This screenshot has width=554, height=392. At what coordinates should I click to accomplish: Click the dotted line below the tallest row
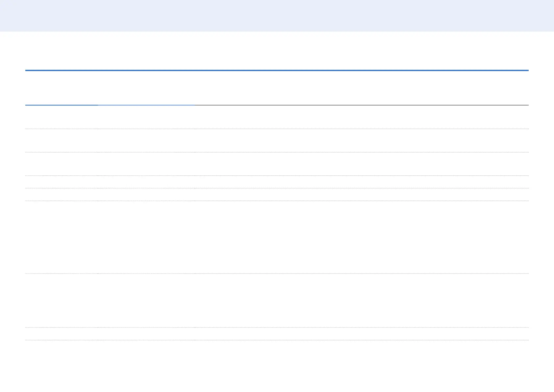(277, 274)
